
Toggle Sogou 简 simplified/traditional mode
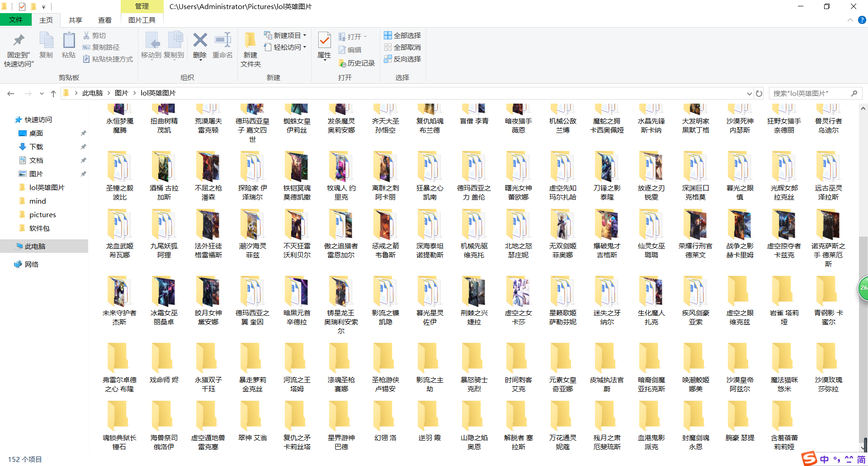click(861, 459)
